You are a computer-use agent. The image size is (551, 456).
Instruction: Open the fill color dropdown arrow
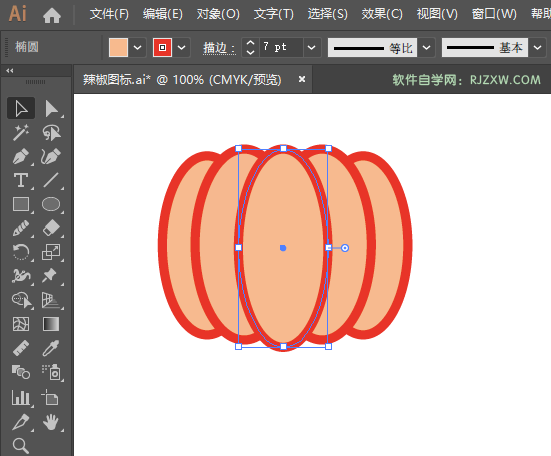137,47
